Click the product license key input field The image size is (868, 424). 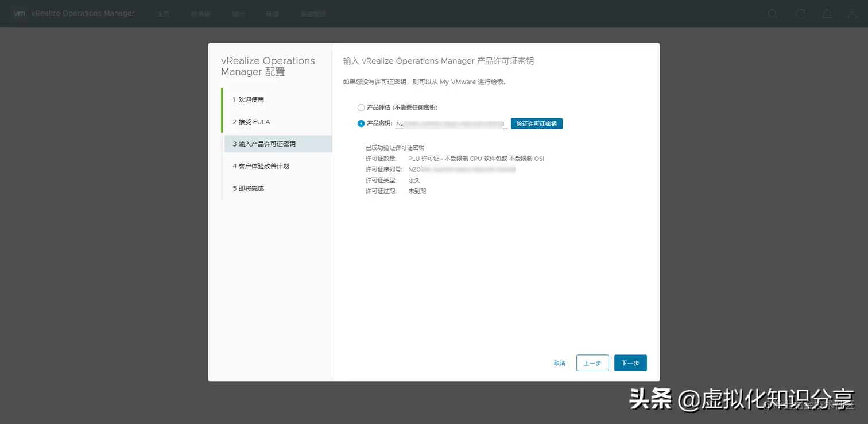(449, 123)
